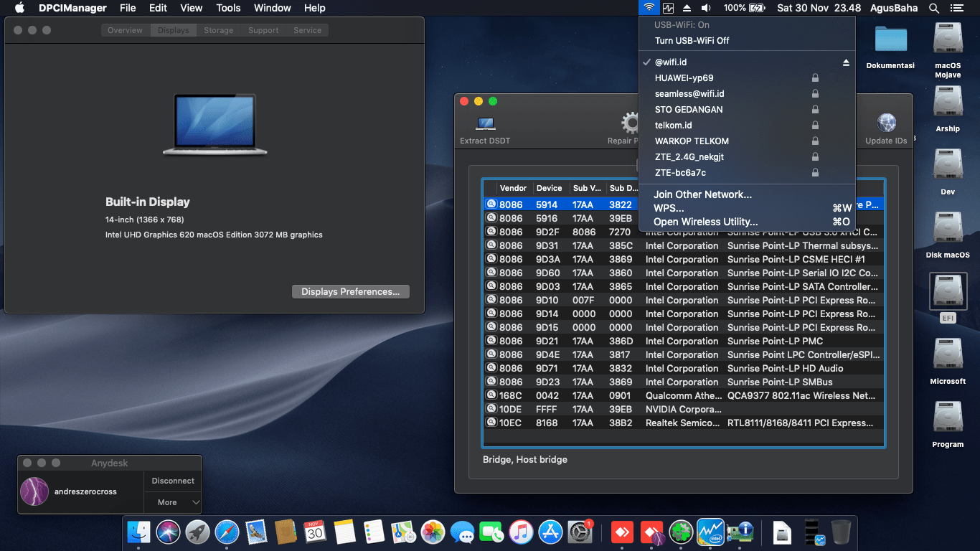Viewport: 980px width, 551px height.
Task: Open the Support tab
Action: click(263, 30)
